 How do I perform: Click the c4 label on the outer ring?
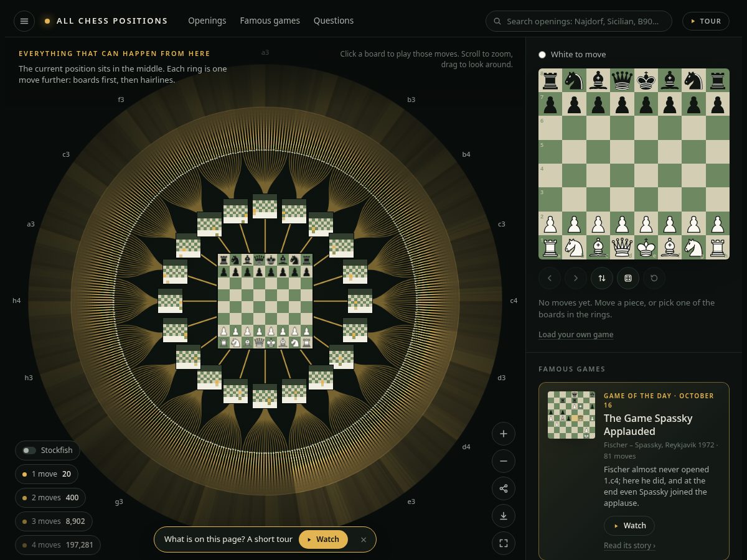coord(514,301)
